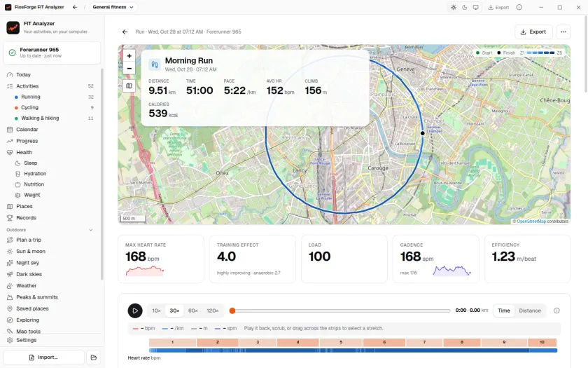Open the Forerunner 965 device status card
Screen dimensions: 588x368
point(52,53)
